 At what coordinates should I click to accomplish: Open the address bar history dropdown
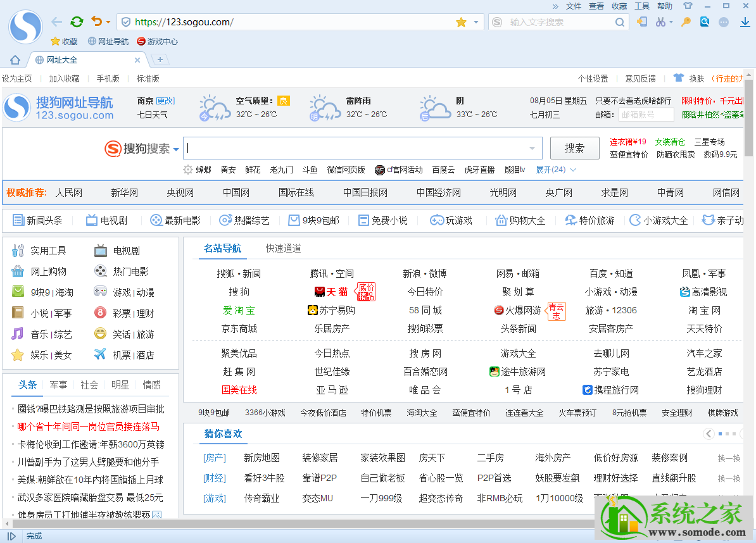pos(476,22)
